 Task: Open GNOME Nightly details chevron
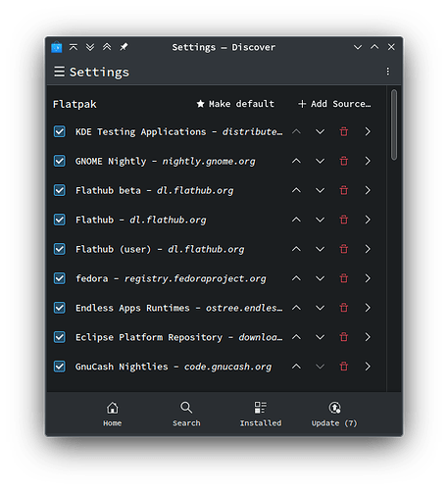pyautogui.click(x=368, y=161)
